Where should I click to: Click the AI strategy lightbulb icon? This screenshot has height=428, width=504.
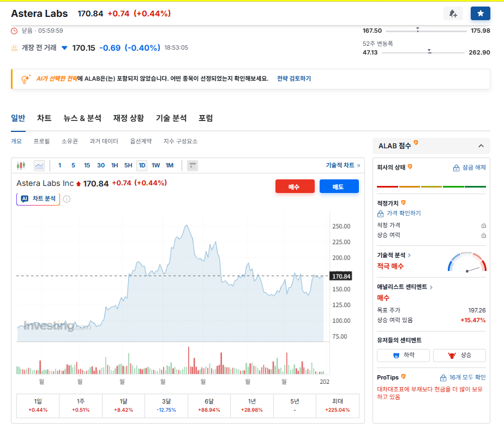[26, 79]
